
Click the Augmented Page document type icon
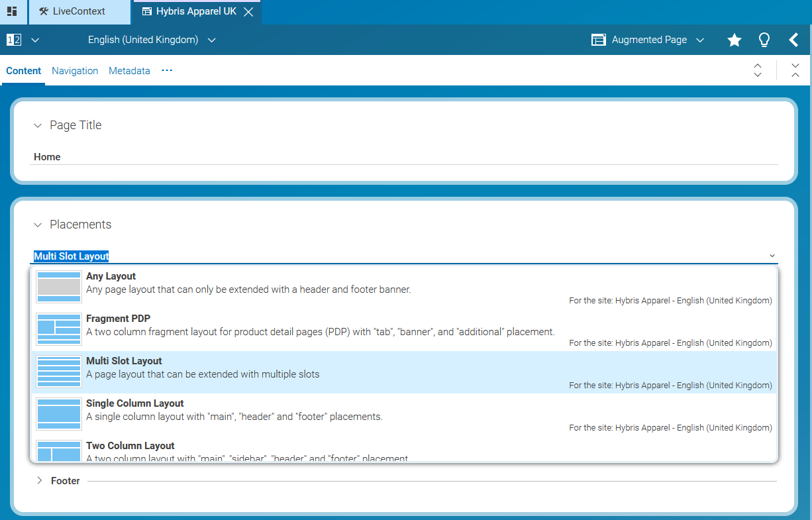pyautogui.click(x=598, y=40)
